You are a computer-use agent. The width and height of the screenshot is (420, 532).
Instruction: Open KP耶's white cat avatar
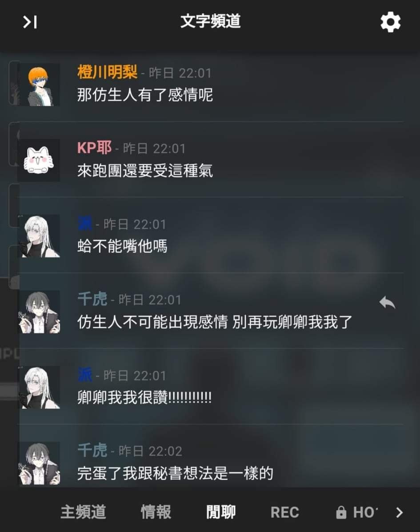[x=39, y=160]
